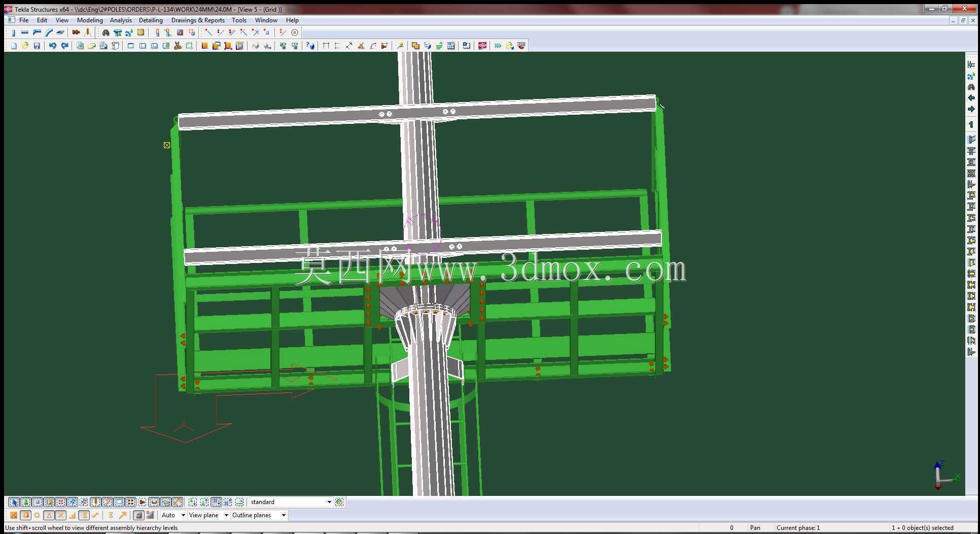Image resolution: width=980 pixels, height=534 pixels.
Task: Toggle the Snap to centers circle switch
Action: (x=37, y=515)
